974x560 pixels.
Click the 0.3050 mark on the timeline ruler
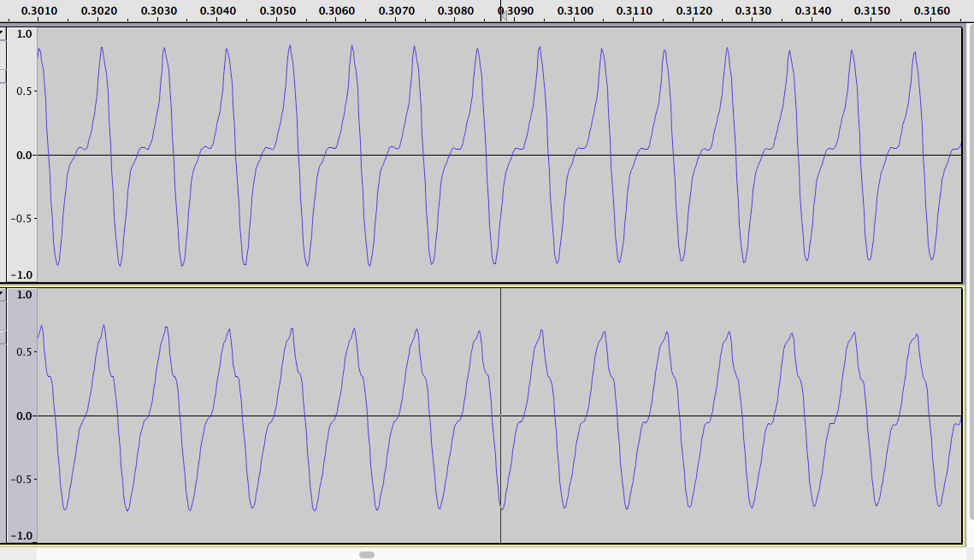pyautogui.click(x=278, y=10)
